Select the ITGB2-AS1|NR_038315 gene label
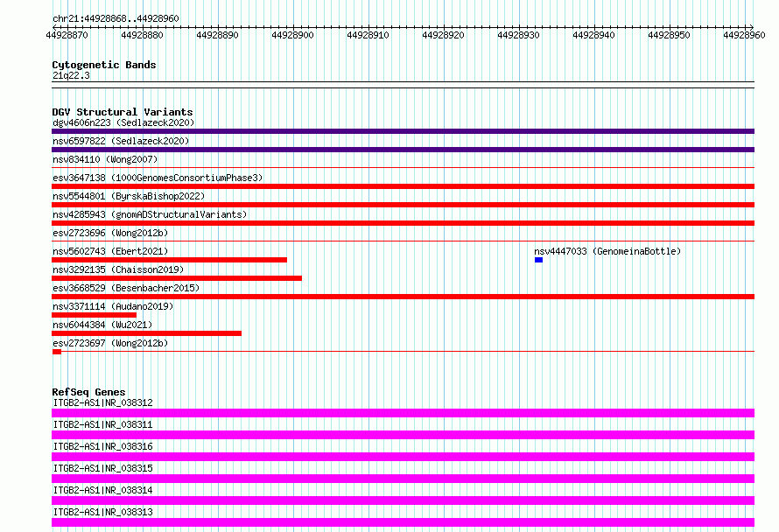 click(102, 468)
